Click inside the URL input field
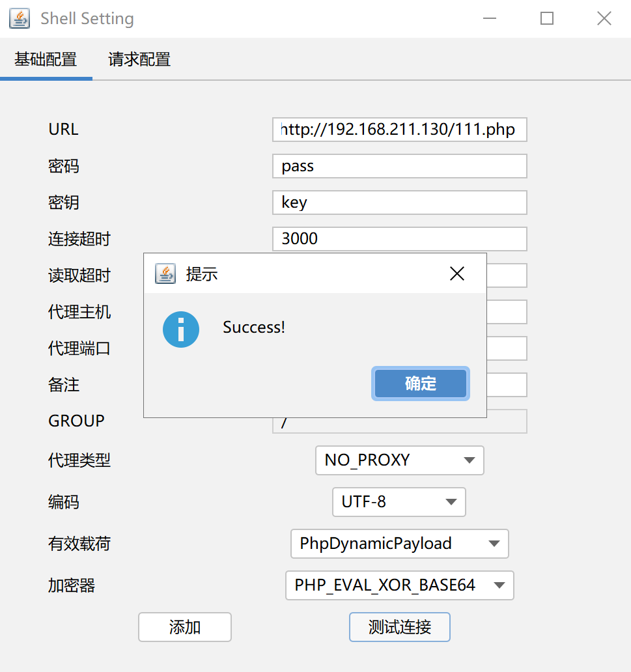 click(399, 130)
